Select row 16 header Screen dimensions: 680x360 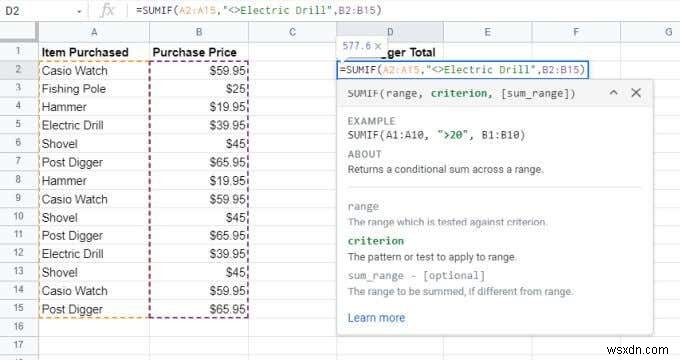[18, 327]
